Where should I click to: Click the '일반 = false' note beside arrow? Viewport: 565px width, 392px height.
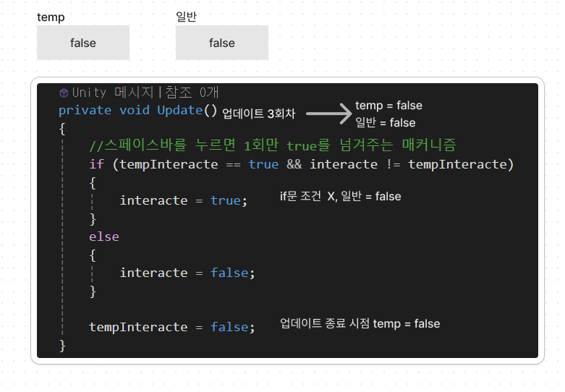(x=385, y=122)
